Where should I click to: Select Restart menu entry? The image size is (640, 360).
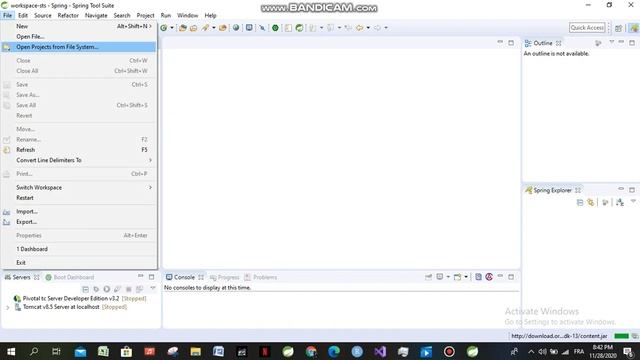[x=78, y=198]
